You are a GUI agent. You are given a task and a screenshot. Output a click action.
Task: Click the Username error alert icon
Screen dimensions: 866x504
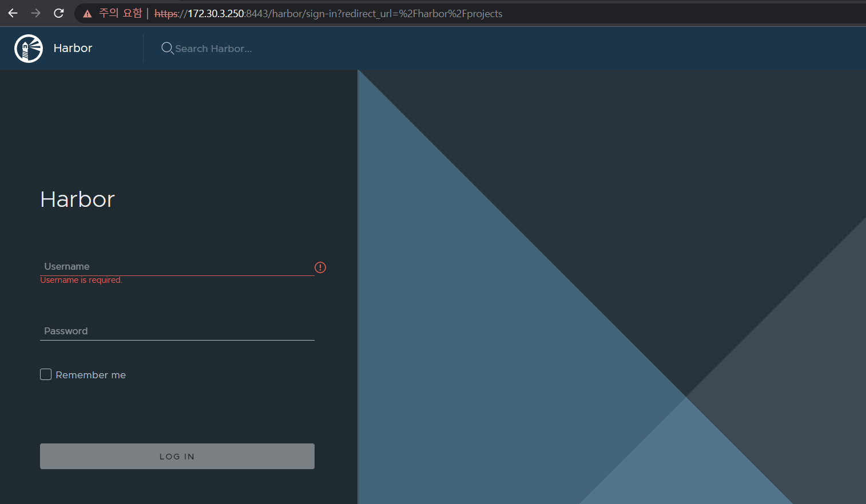coord(320,267)
